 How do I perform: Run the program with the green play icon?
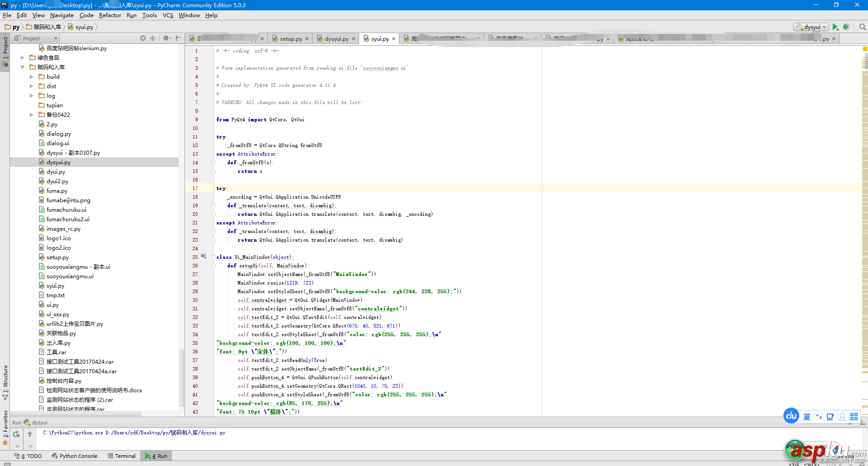tap(835, 27)
